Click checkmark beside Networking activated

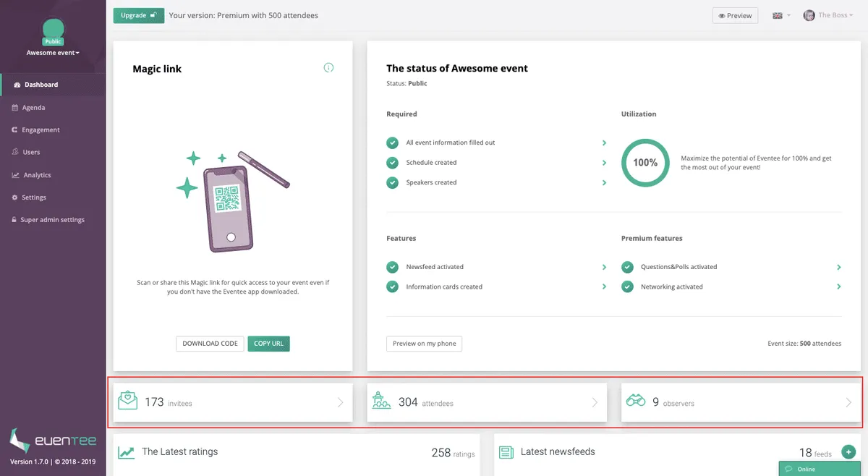pos(627,286)
